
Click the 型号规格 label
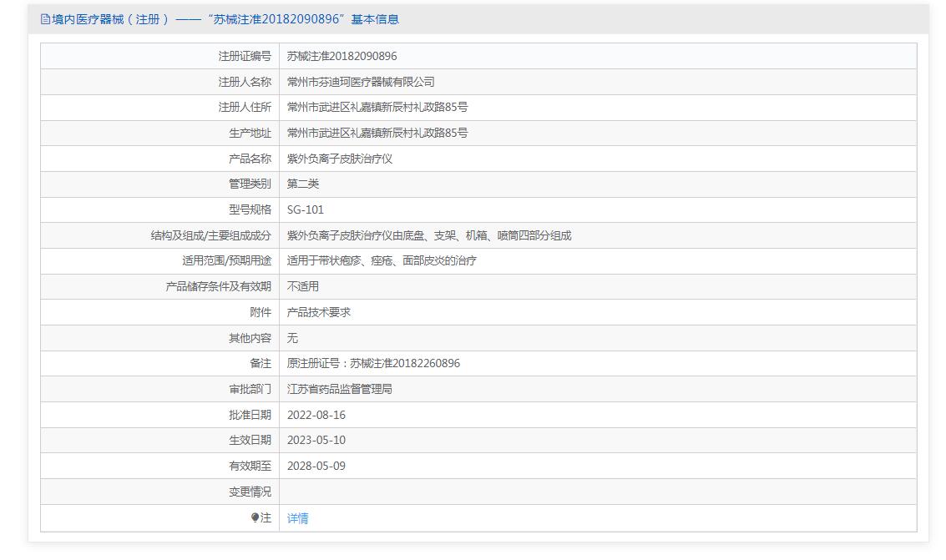pyautogui.click(x=250, y=209)
